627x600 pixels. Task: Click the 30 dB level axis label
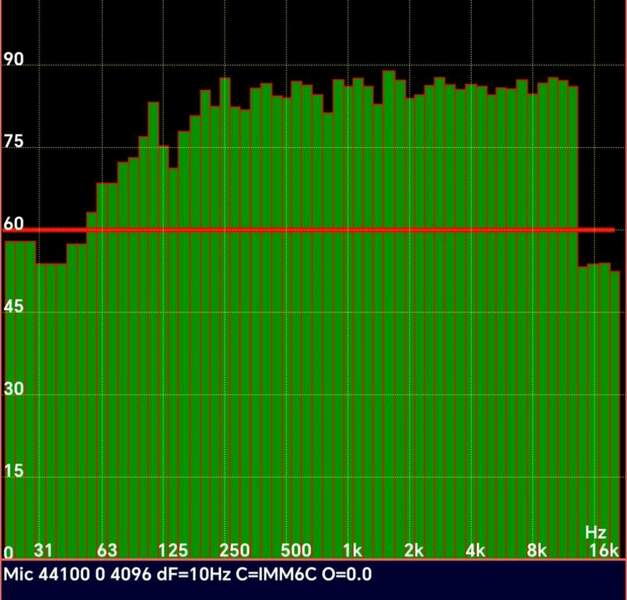click(x=14, y=391)
